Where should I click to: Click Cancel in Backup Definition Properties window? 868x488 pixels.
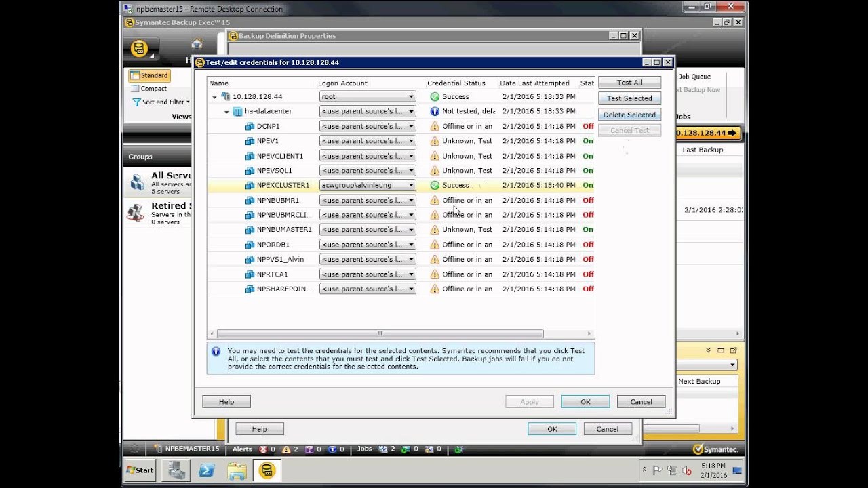[607, 429]
